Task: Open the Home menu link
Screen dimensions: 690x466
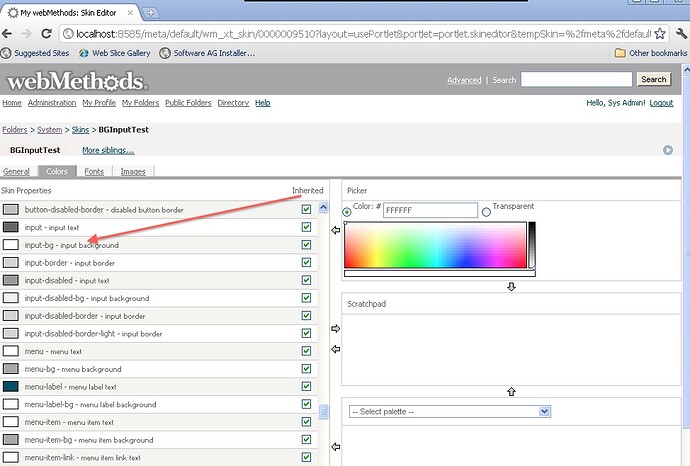Action: click(12, 103)
